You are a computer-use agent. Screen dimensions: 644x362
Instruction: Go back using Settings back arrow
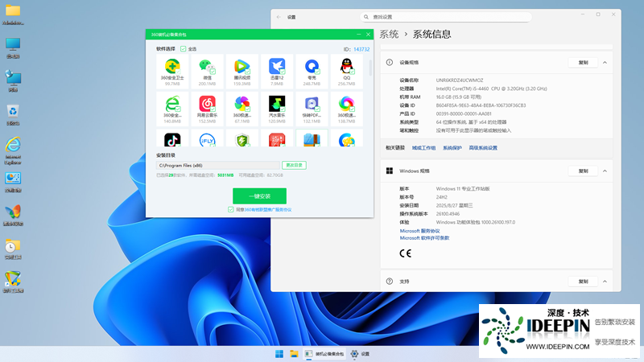click(279, 17)
